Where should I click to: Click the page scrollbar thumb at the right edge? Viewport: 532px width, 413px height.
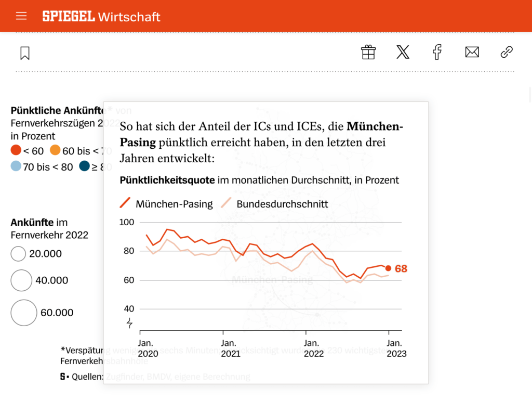(x=530, y=95)
